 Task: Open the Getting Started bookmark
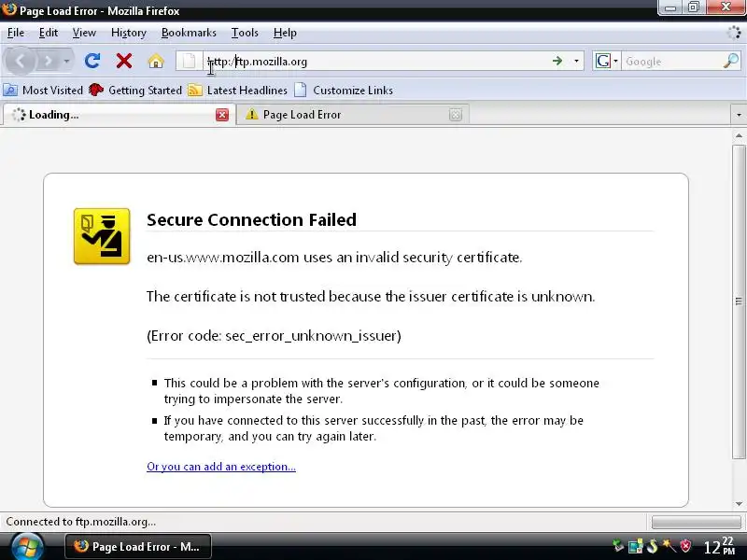tap(135, 90)
